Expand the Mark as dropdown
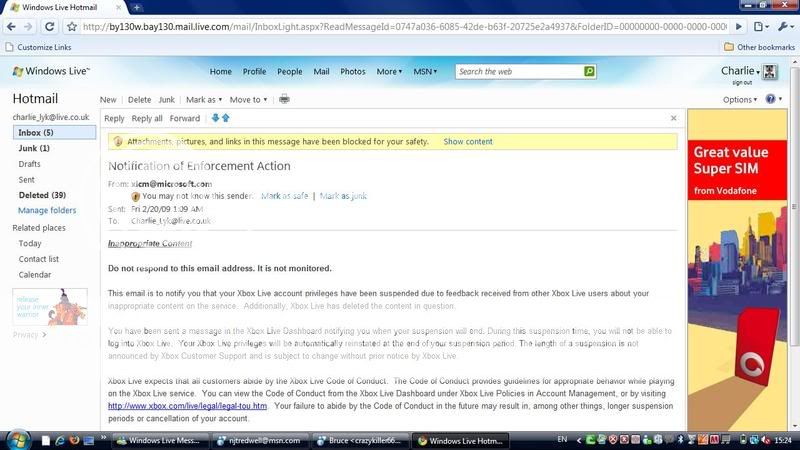Image resolution: width=800 pixels, height=450 pixels. coord(204,100)
